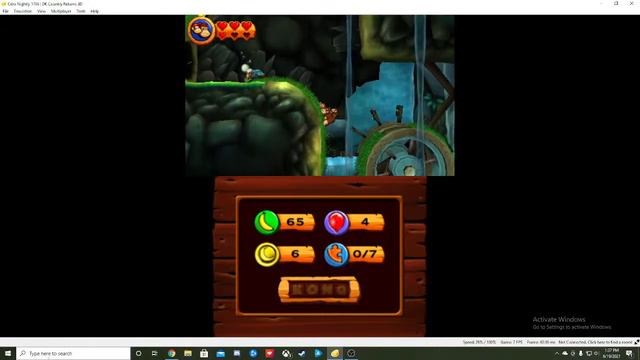Click the red balloon lives icon

[x=336, y=222]
